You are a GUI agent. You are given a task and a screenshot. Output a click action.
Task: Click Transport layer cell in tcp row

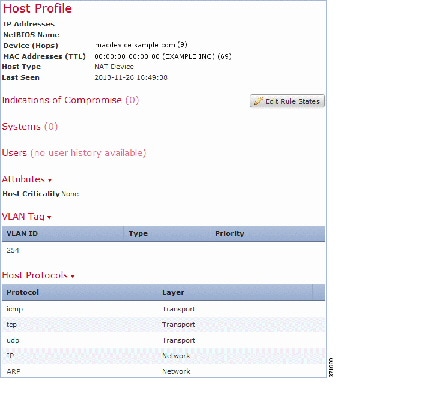[179, 325]
